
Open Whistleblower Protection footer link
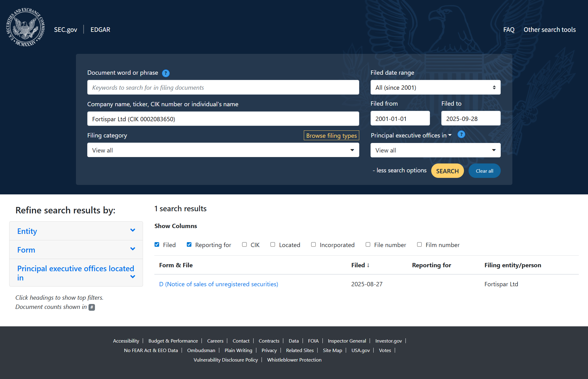[294, 360]
